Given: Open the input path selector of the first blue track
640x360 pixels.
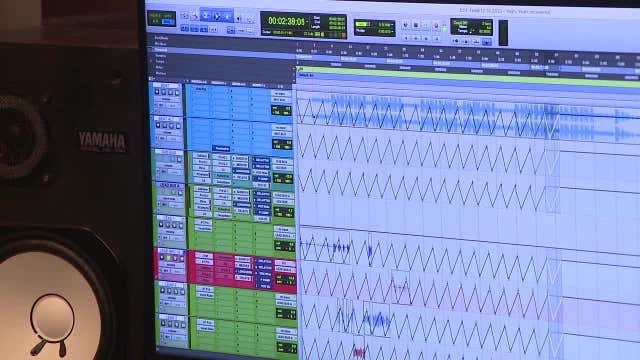Looking at the screenshot, I should point(280,94).
